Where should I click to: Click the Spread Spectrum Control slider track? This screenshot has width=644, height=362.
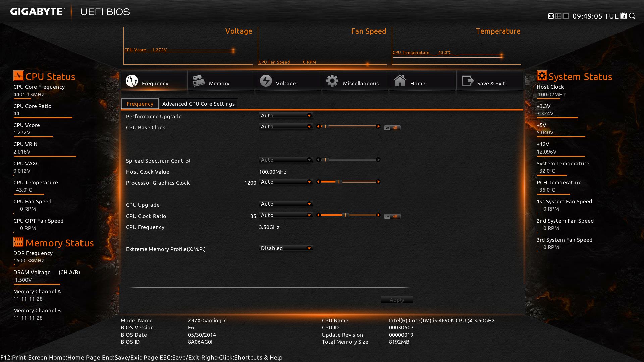point(348,160)
